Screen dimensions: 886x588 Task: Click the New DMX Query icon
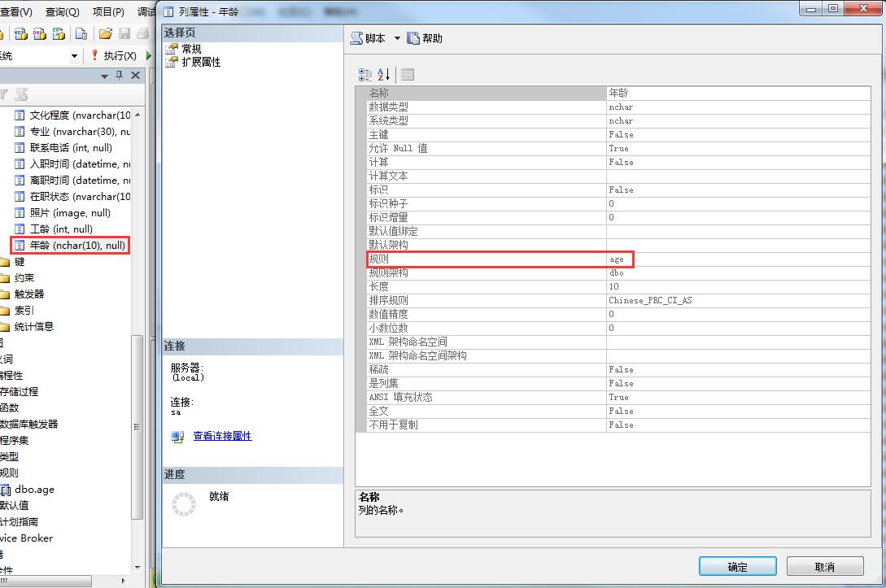pos(38,33)
